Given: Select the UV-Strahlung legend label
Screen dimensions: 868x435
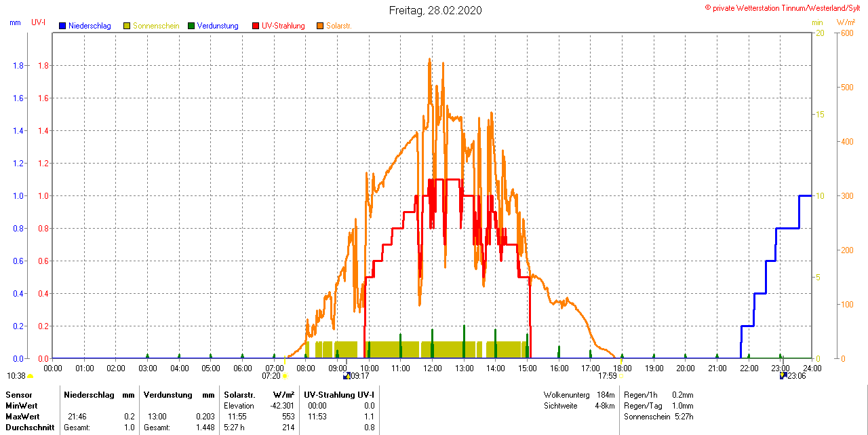Looking at the screenshot, I should 283,26.
